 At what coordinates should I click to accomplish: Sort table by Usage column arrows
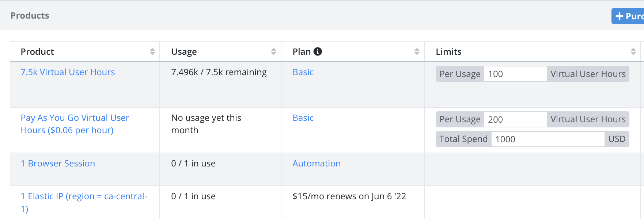tap(274, 51)
